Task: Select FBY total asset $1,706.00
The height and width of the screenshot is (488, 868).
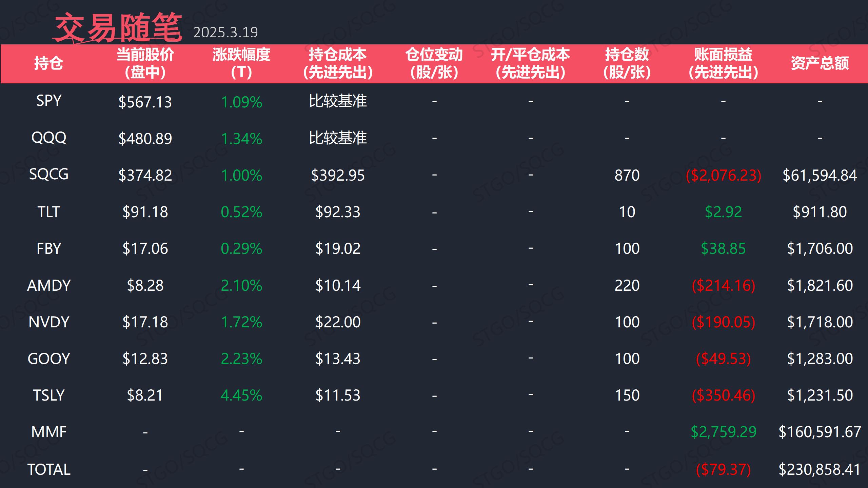Action: pos(820,248)
